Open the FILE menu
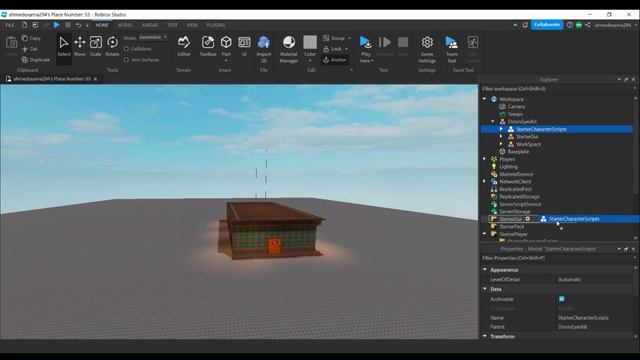Image resolution: width=640 pixels, height=360 pixels. pyautogui.click(x=9, y=25)
